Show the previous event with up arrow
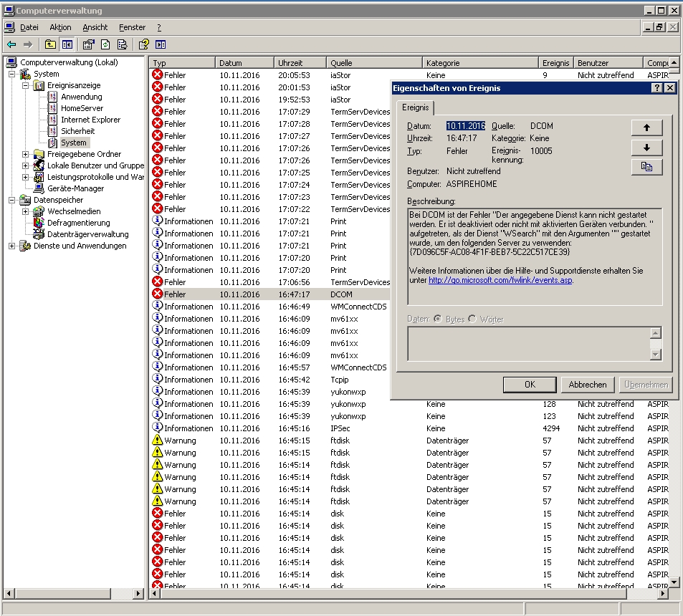Viewport: 683px width, 616px height. (x=646, y=128)
